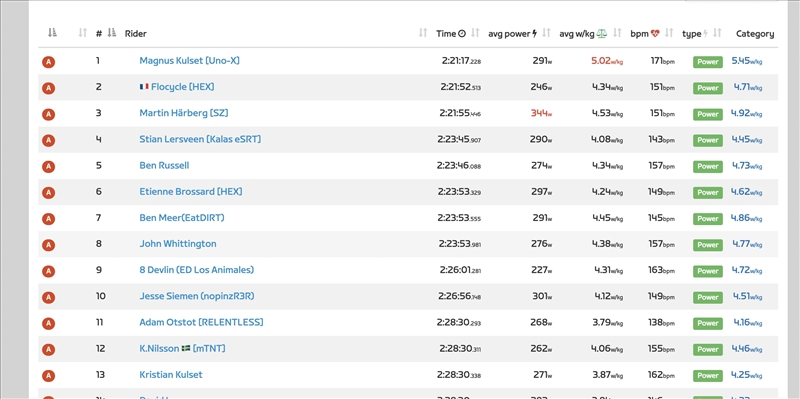This screenshot has height=399, width=800.
Task: Click category A badge for Ben Meer
Action: (48, 219)
